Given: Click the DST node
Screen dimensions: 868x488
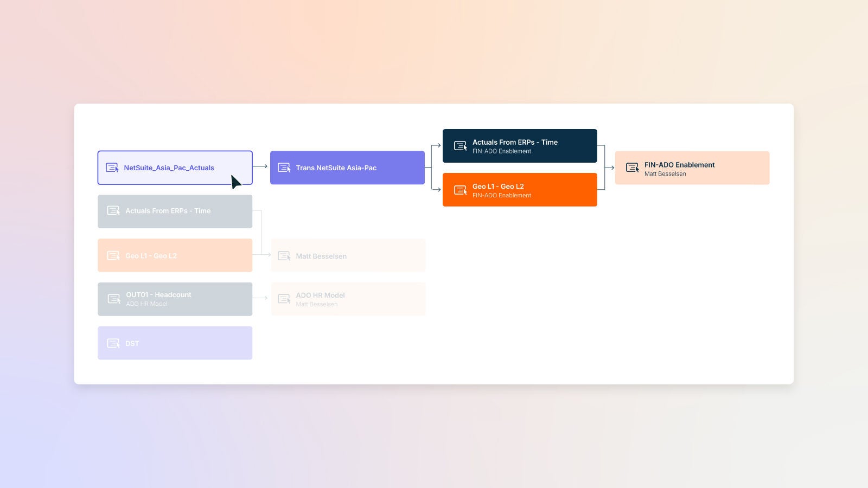Looking at the screenshot, I should 175,343.
